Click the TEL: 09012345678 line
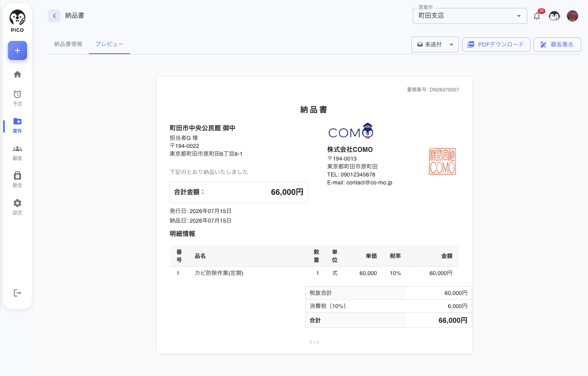Image resolution: width=588 pixels, height=376 pixels. point(351,174)
